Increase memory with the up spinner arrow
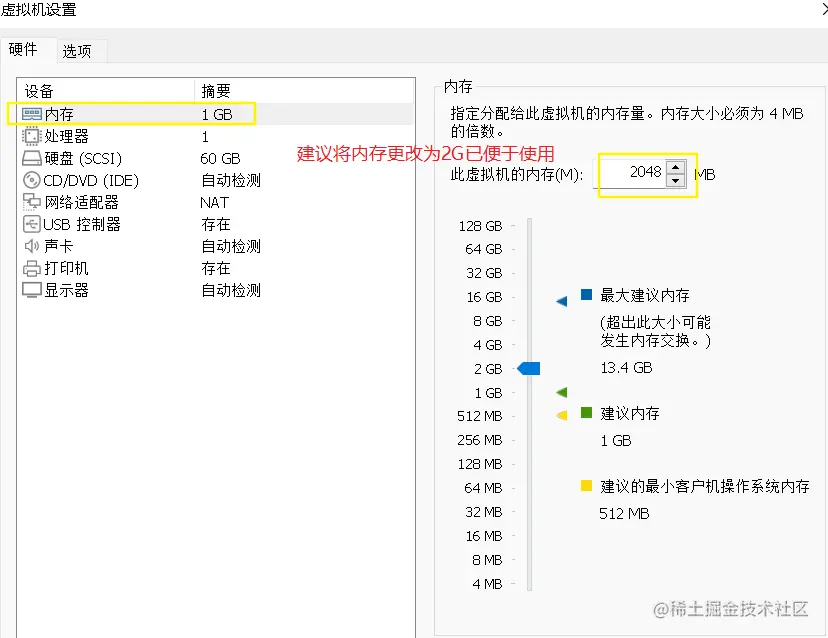828x638 pixels. tap(675, 167)
